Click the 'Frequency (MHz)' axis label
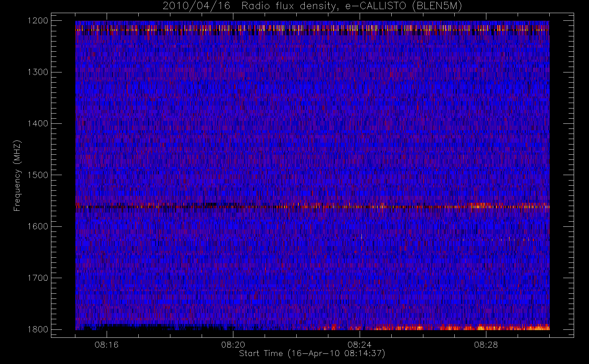This screenshot has width=589, height=364. pyautogui.click(x=17, y=175)
